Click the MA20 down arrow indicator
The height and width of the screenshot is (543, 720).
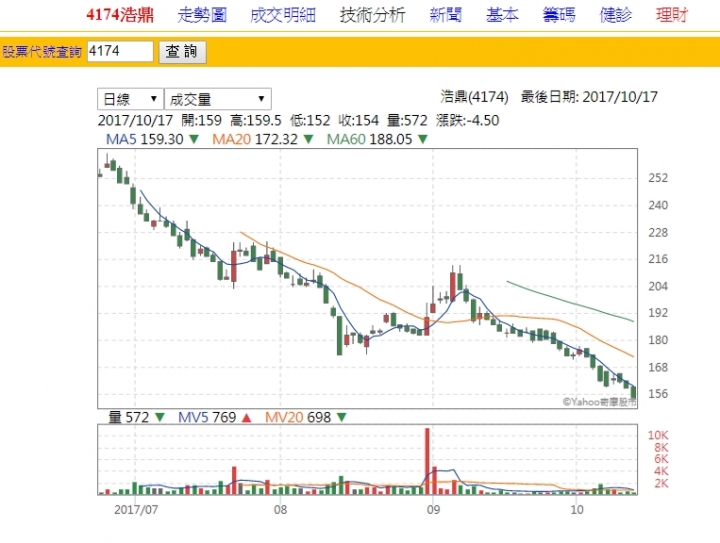pyautogui.click(x=309, y=139)
